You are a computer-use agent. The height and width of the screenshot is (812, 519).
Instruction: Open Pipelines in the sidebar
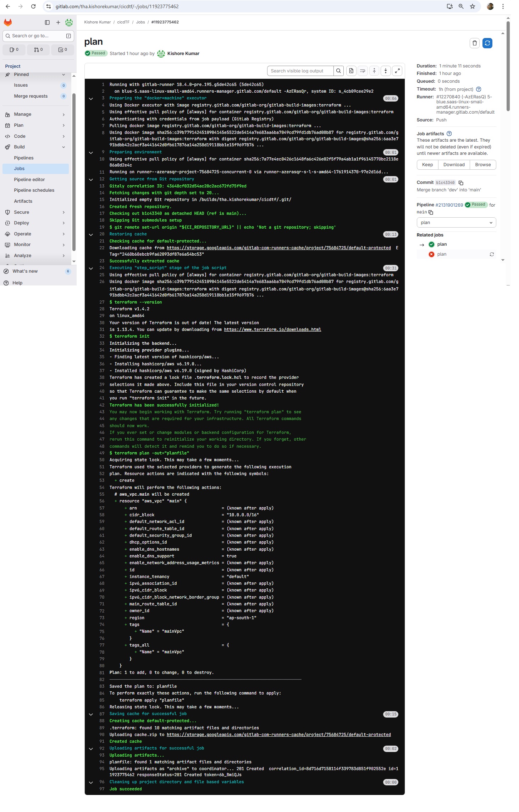pyautogui.click(x=24, y=158)
